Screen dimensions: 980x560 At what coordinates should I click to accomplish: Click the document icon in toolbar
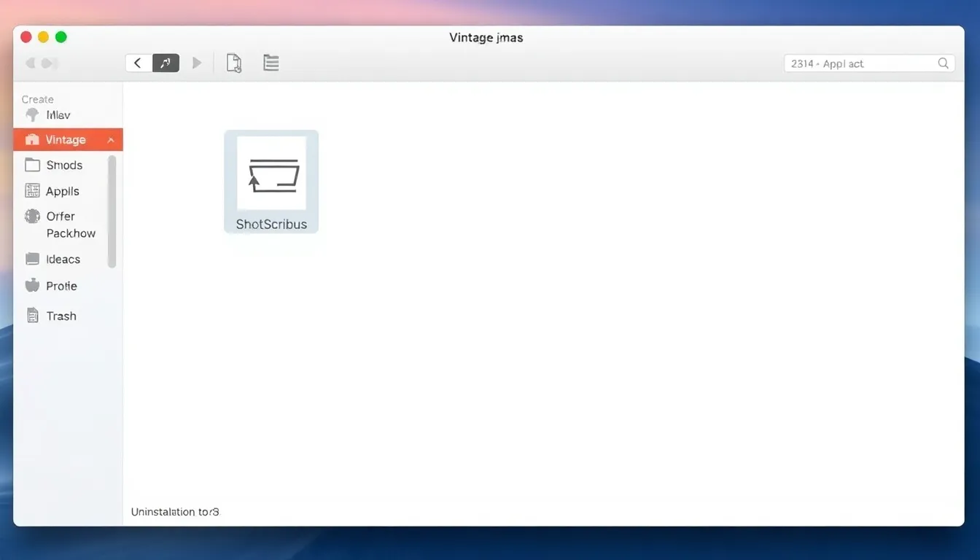click(x=234, y=63)
